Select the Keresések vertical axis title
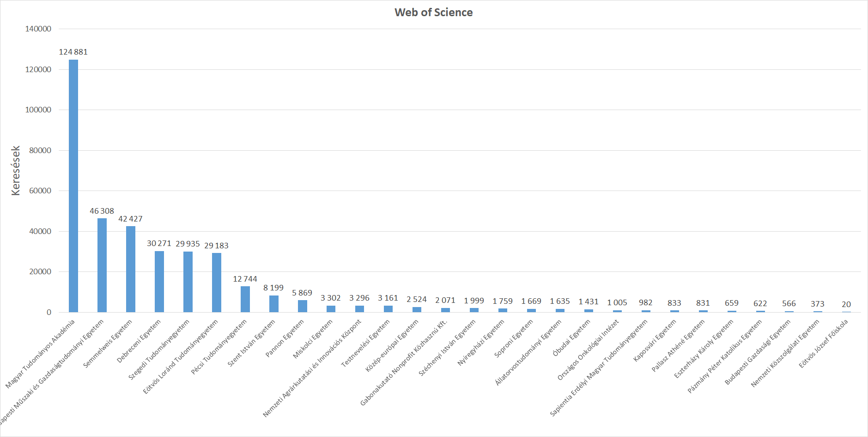 16,171
